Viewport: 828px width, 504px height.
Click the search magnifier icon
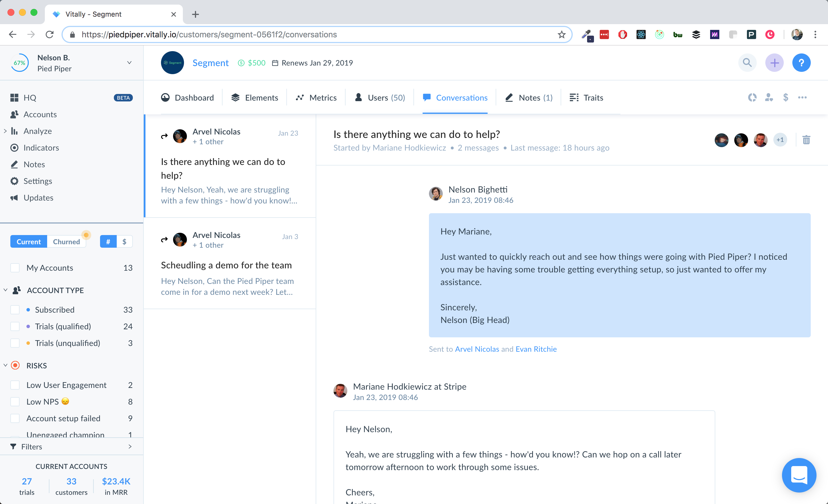point(747,63)
